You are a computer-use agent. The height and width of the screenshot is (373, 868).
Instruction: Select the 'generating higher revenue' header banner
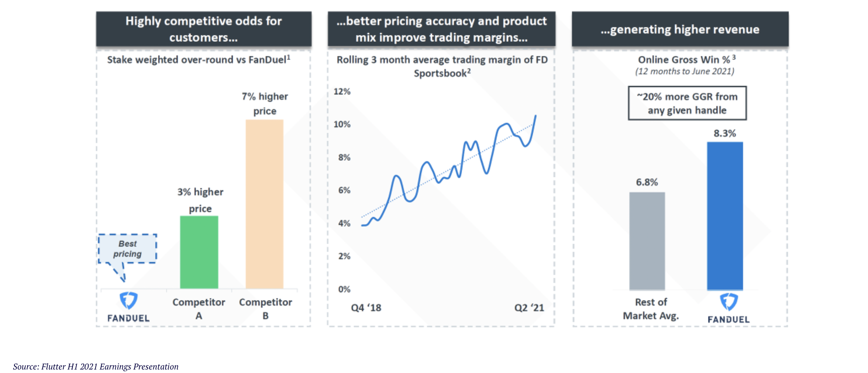pos(680,29)
